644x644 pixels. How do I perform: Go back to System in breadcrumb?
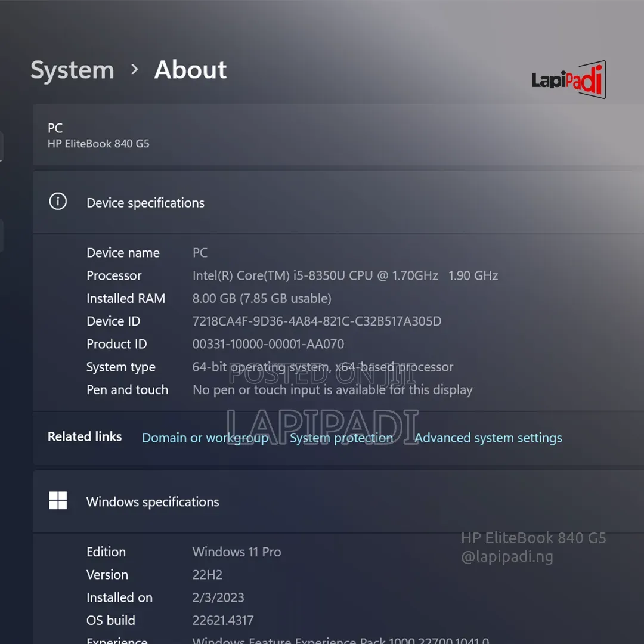coord(72,70)
